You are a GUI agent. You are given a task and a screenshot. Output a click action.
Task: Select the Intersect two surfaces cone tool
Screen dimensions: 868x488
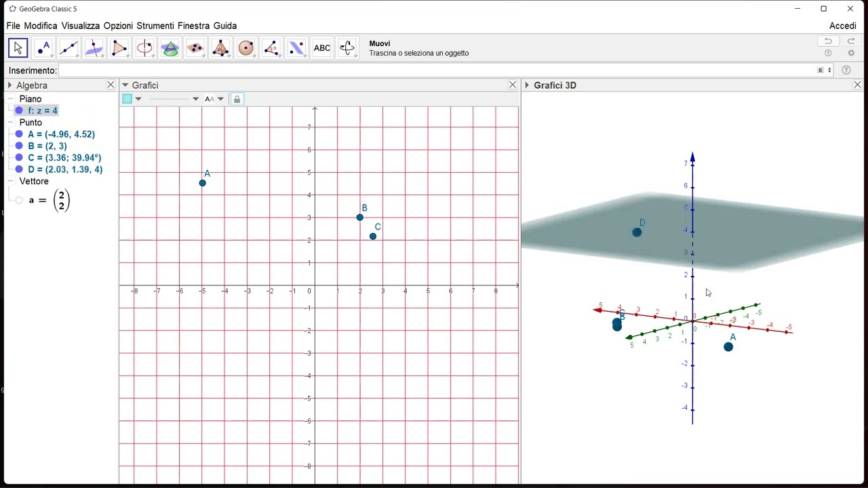170,48
